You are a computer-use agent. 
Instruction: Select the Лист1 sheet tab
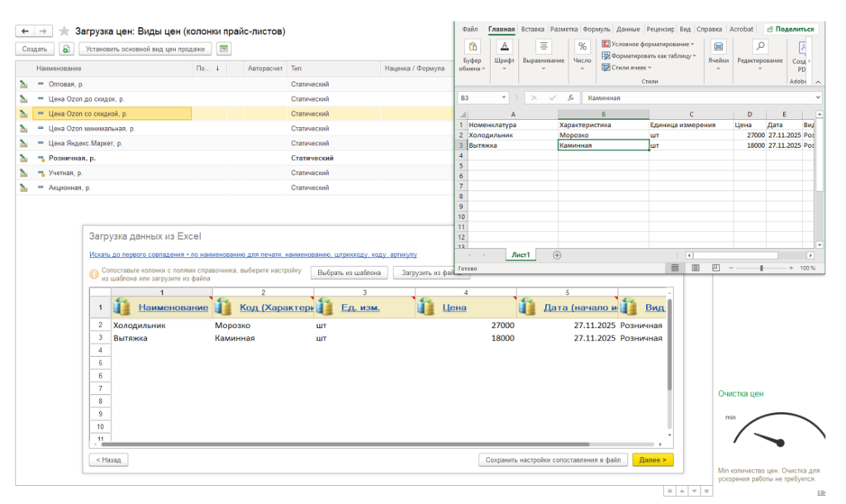pyautogui.click(x=520, y=255)
